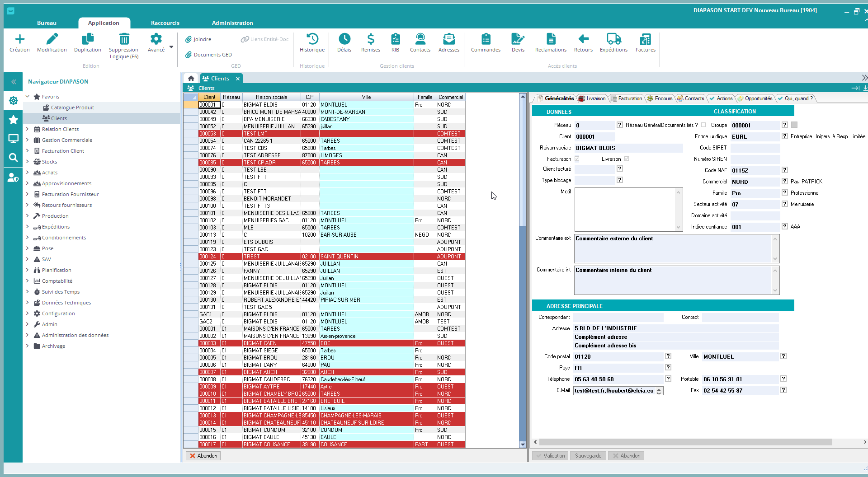Click the home icon tab

(191, 78)
